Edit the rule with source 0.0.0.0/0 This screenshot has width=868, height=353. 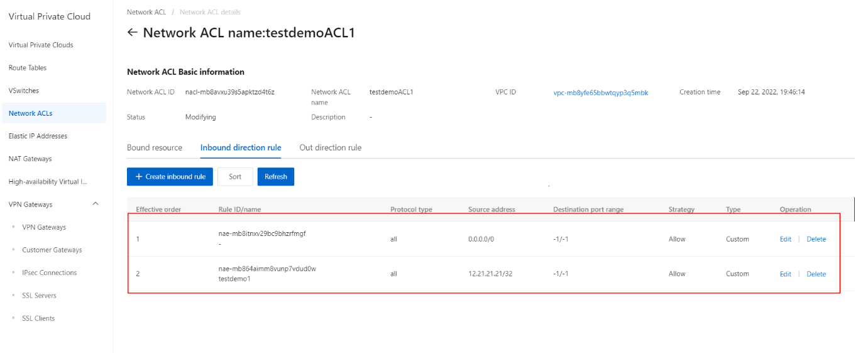[x=785, y=239]
